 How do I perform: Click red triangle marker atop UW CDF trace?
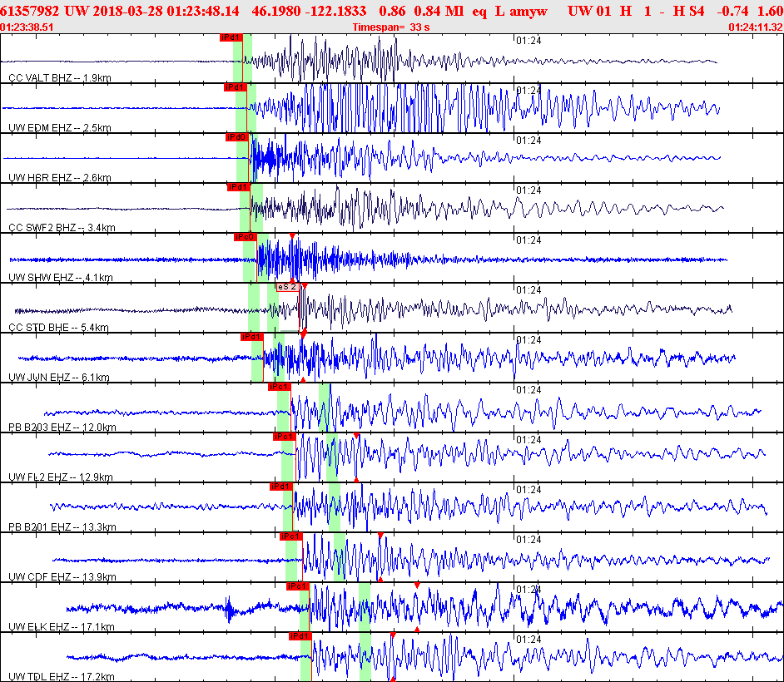(x=380, y=536)
